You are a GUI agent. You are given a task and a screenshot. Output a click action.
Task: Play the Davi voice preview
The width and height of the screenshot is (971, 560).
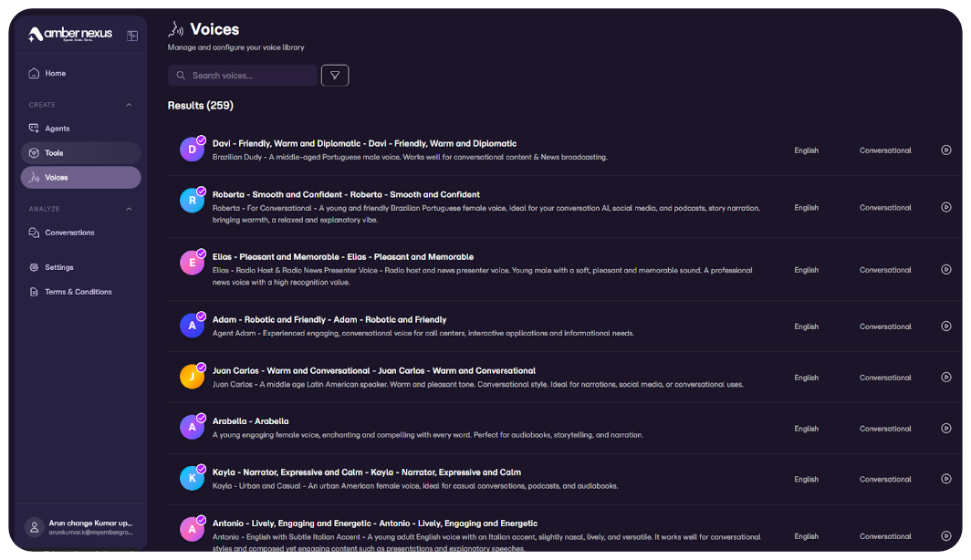pos(946,150)
